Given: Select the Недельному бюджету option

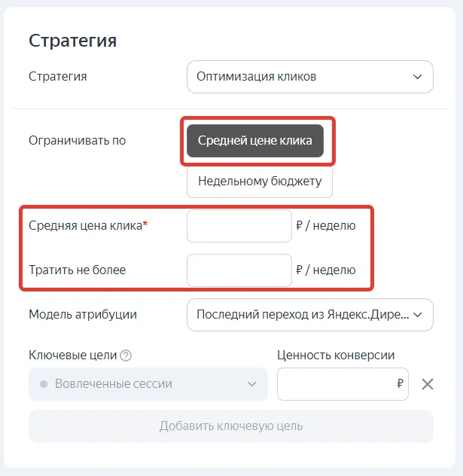Looking at the screenshot, I should pos(260,182).
